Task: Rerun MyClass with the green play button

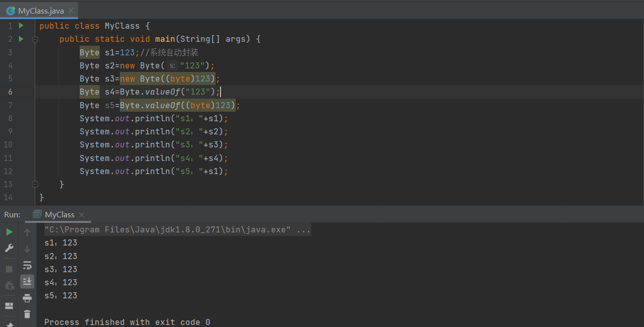Action: click(9, 232)
